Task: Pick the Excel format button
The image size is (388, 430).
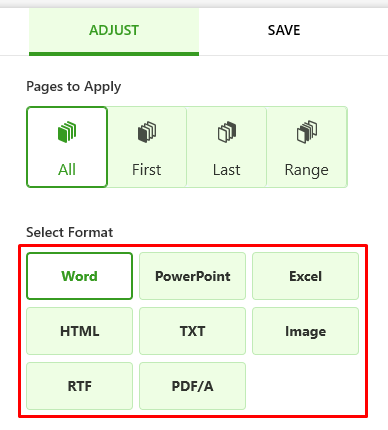Action: pyautogui.click(x=305, y=276)
